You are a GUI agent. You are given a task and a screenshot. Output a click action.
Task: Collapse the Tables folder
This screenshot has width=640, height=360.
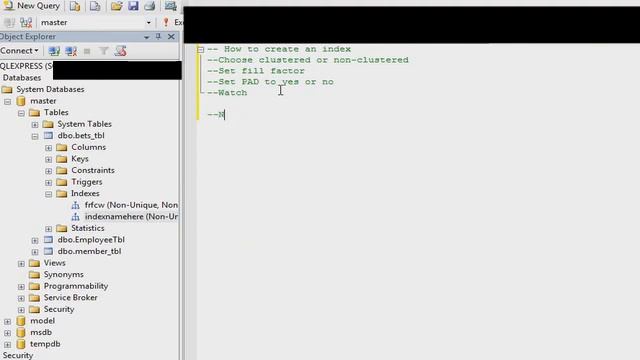tap(21, 113)
